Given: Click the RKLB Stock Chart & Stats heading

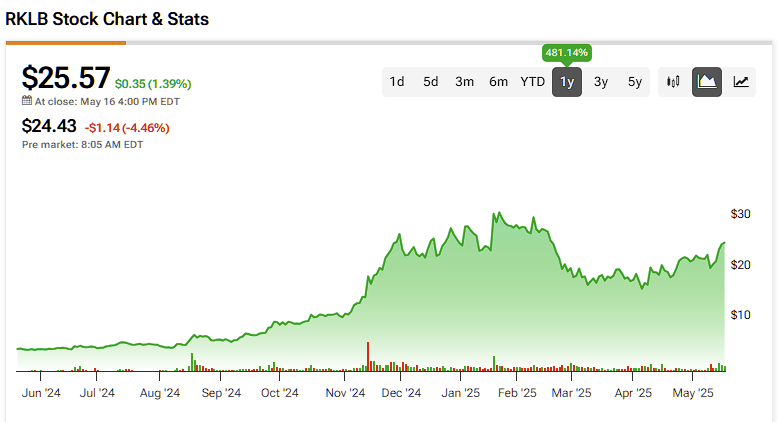Looking at the screenshot, I should [107, 19].
